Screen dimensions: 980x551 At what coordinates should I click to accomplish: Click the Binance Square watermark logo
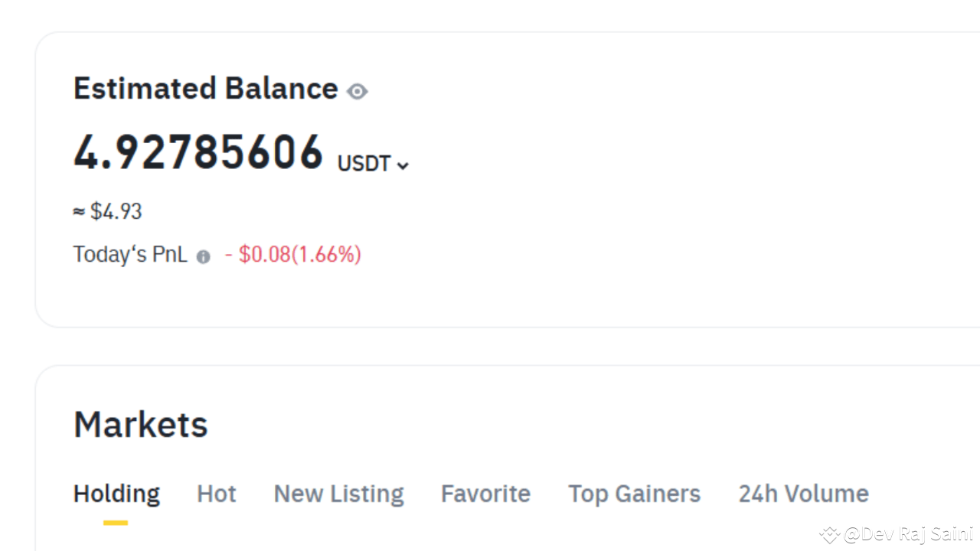pyautogui.click(x=829, y=534)
